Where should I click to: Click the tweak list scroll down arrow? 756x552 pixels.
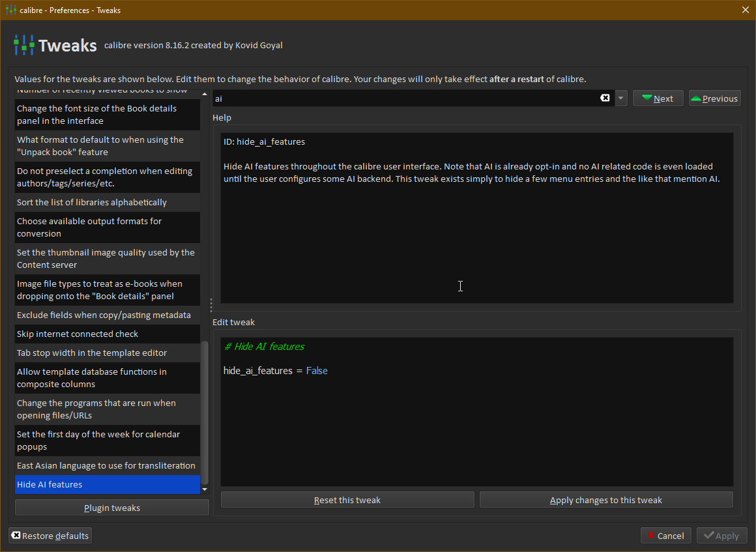pyautogui.click(x=205, y=489)
